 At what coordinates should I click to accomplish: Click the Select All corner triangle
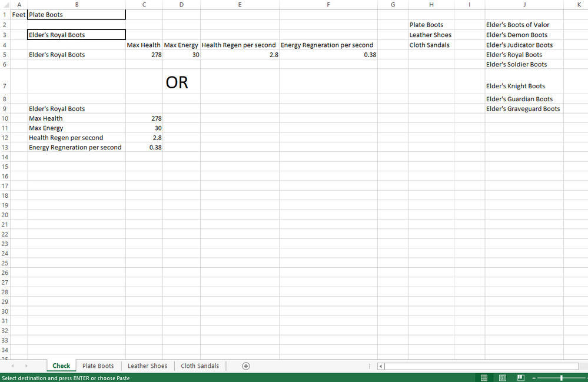point(6,5)
